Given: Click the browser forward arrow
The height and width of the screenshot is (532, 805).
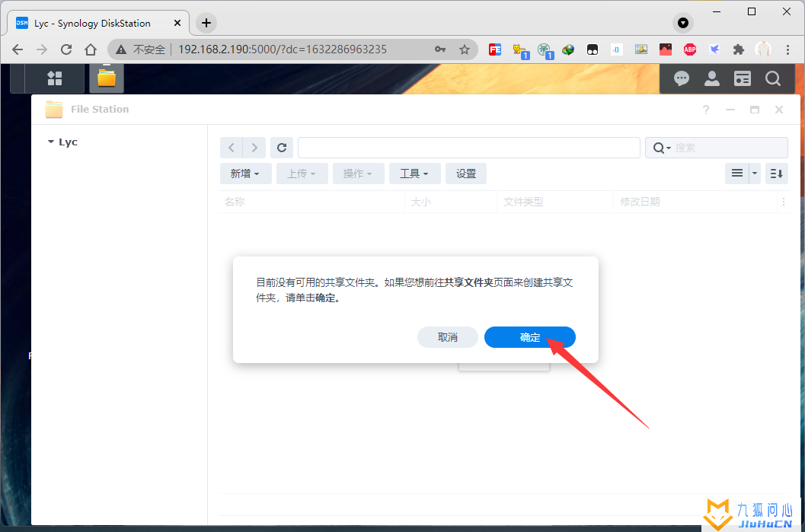Looking at the screenshot, I should (42, 49).
